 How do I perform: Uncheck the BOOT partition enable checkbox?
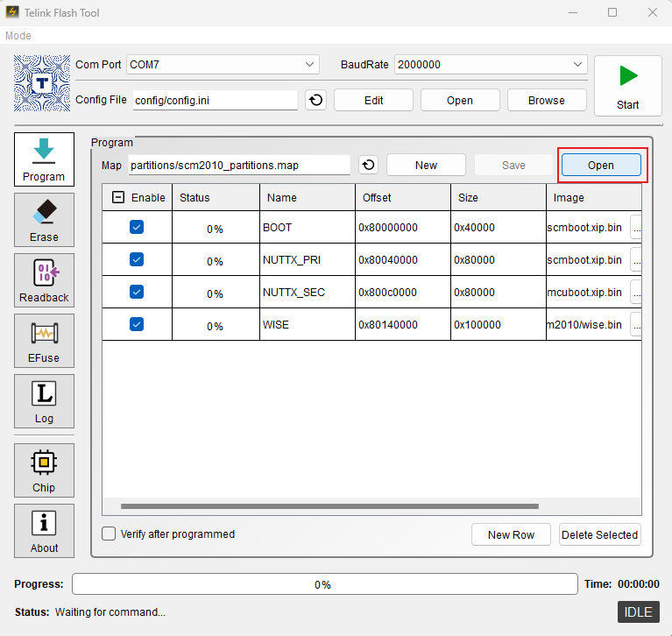pyautogui.click(x=137, y=227)
